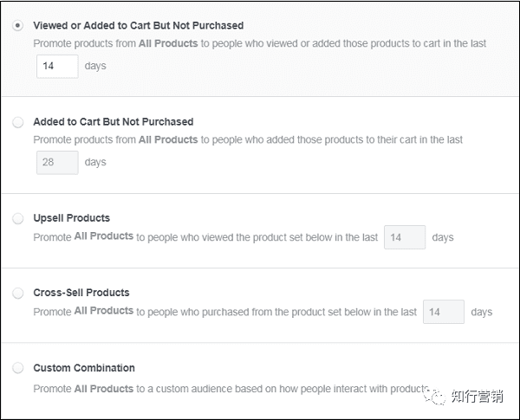Screen dimensions: 520x420
Task: Select the Viewed or Added to Cart radio button
Action: (x=18, y=26)
